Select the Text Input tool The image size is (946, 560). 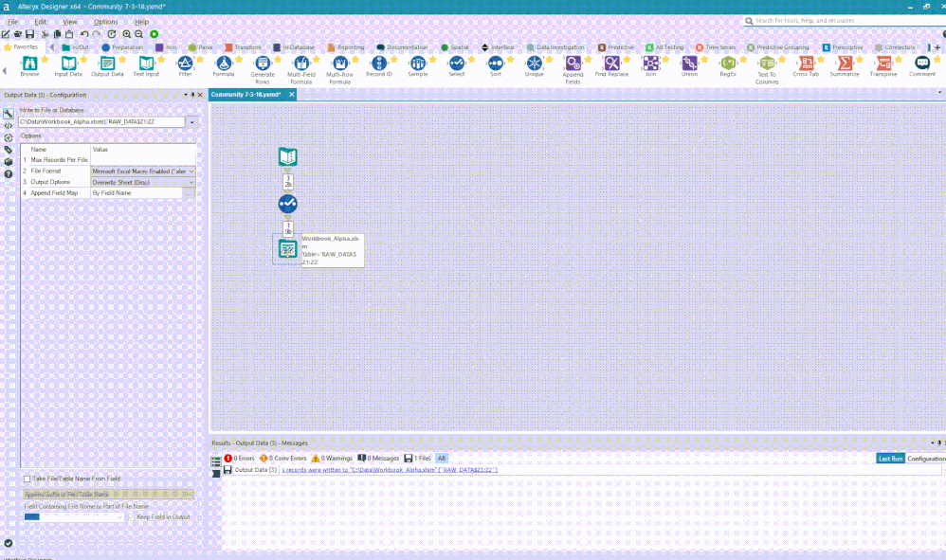146,66
